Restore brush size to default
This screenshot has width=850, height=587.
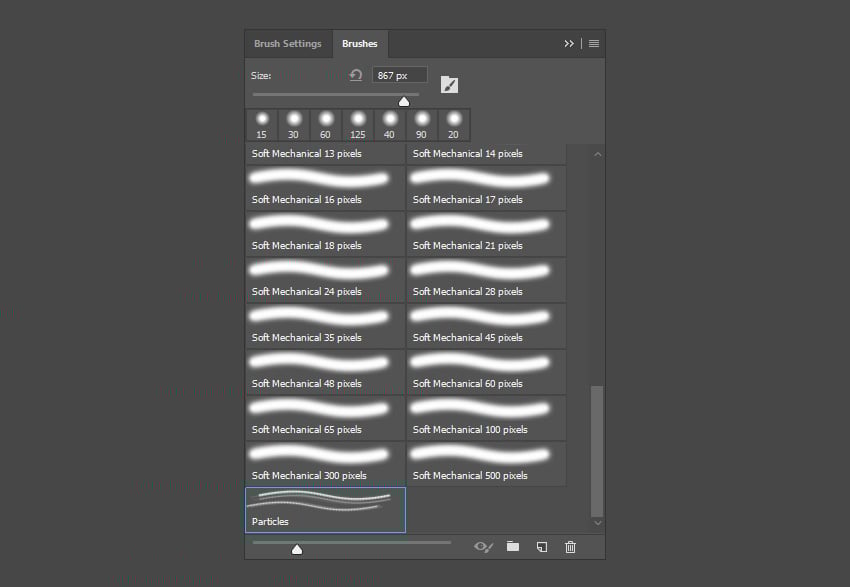pos(357,74)
